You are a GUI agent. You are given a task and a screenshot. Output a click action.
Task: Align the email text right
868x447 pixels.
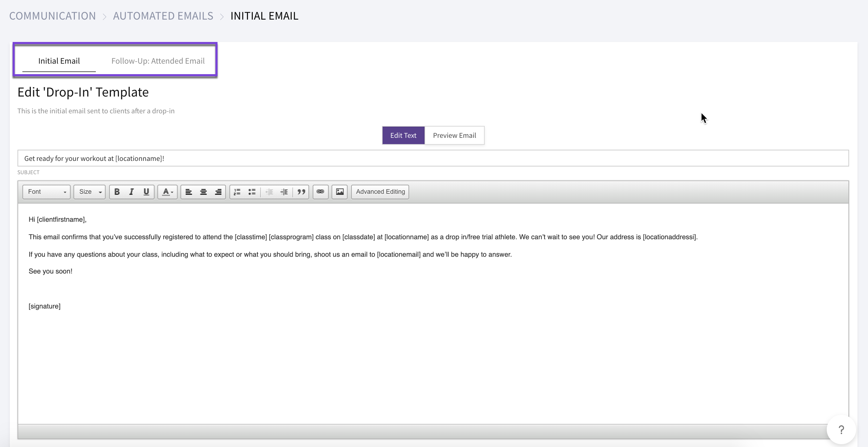[218, 192]
